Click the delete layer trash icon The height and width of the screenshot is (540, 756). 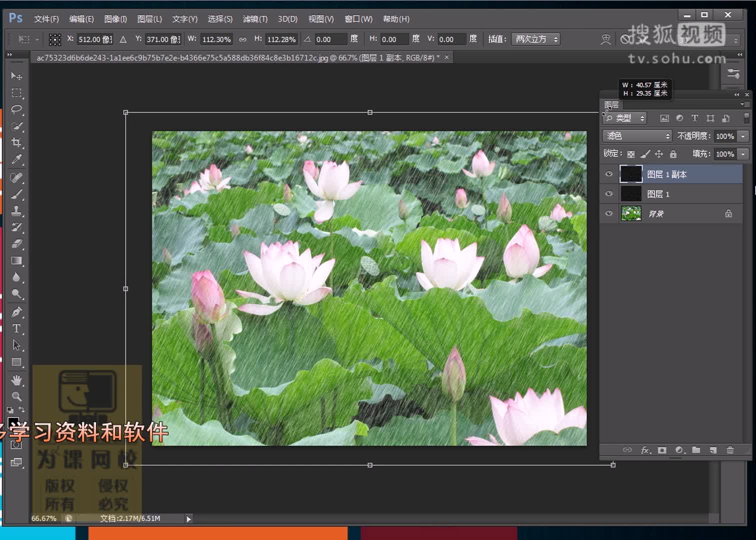pyautogui.click(x=730, y=450)
